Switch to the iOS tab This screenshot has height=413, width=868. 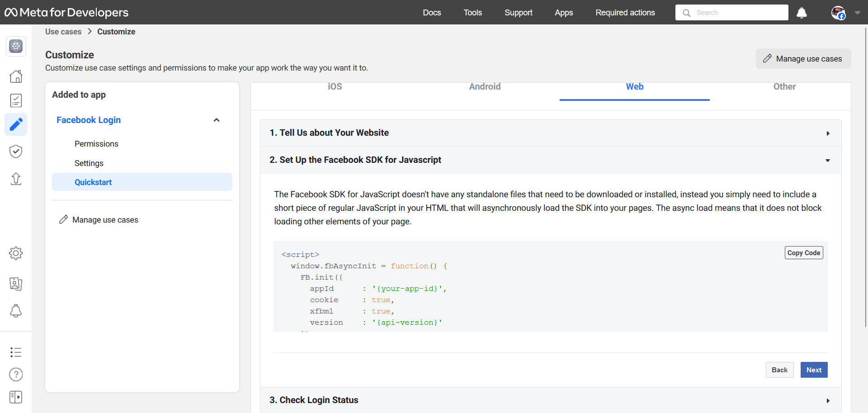tap(335, 86)
